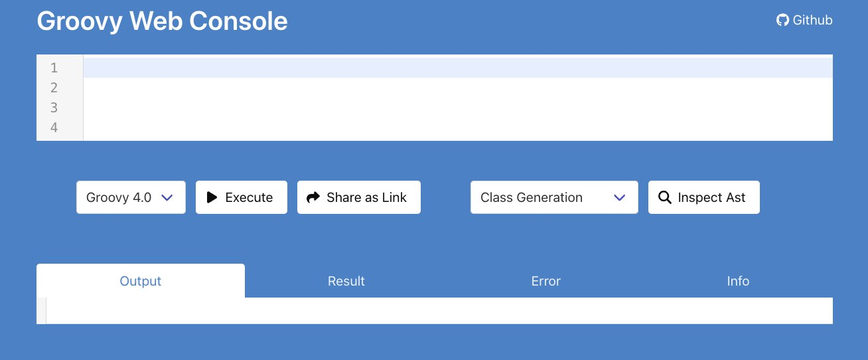868x360 pixels.
Task: Switch to the Result tab
Action: [346, 281]
